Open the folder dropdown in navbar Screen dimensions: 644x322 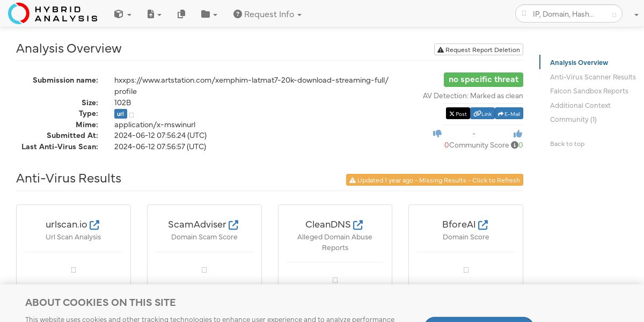[209, 14]
